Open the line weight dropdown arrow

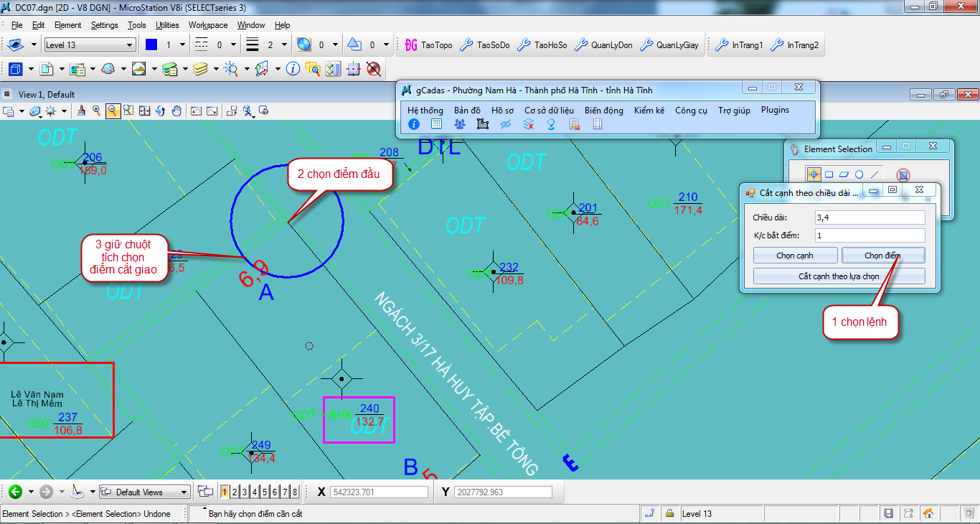click(285, 45)
